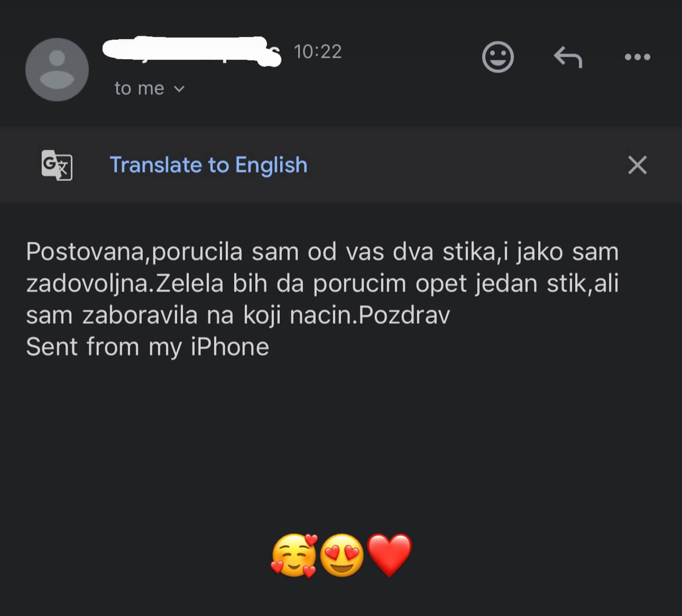Click the word 'zaboravila' in the email body
Viewport: 682px width, 616px height.
[x=140, y=315]
